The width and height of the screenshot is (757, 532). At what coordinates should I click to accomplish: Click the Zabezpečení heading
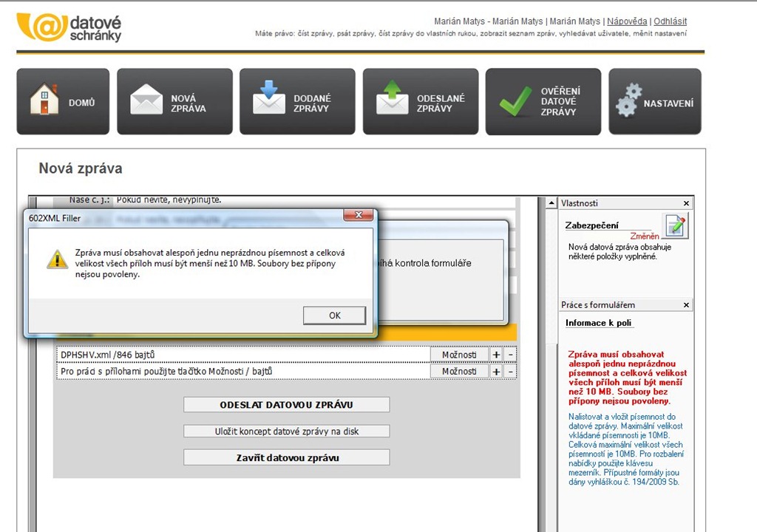pos(591,225)
